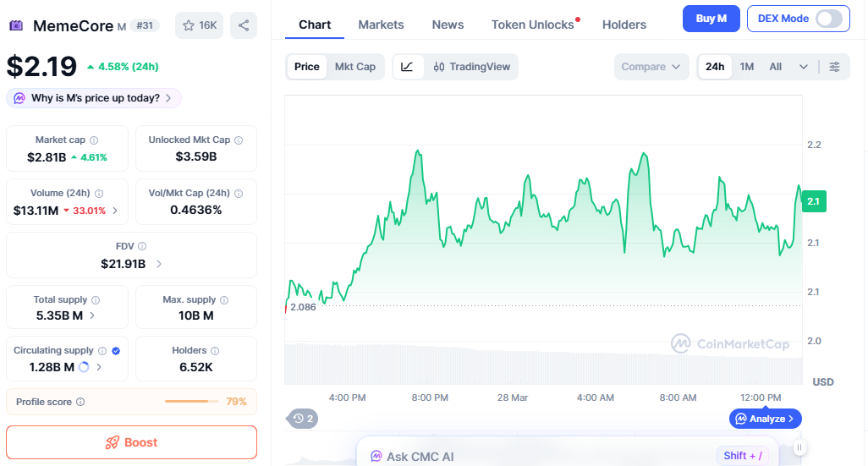Select Price chart view
The width and height of the screenshot is (868, 466).
pos(307,67)
